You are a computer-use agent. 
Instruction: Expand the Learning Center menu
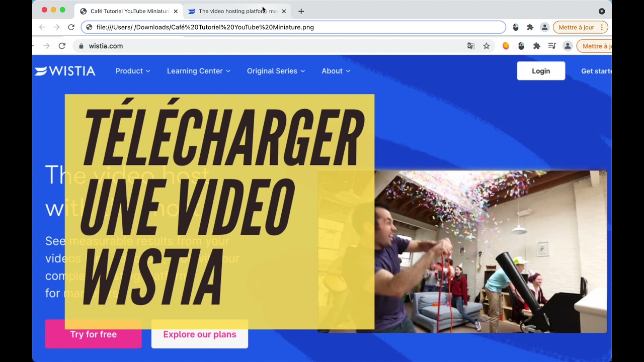tap(199, 71)
